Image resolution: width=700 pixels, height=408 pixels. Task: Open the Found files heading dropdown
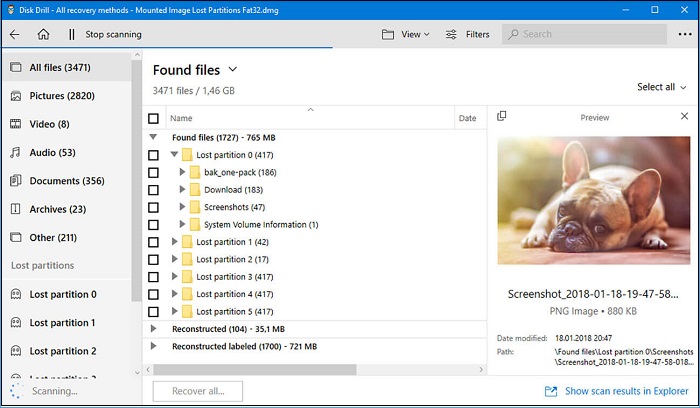coord(233,70)
